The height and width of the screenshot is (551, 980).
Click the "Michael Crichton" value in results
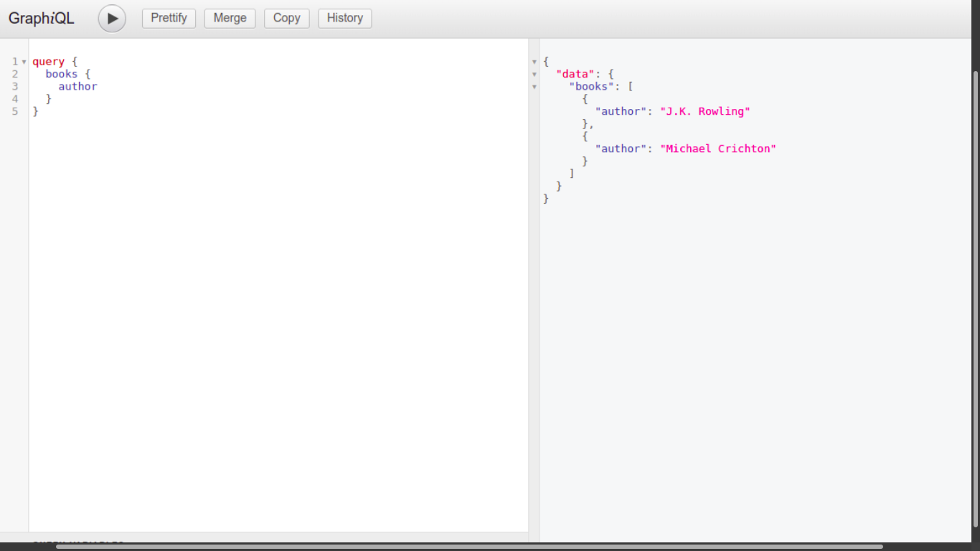717,149
